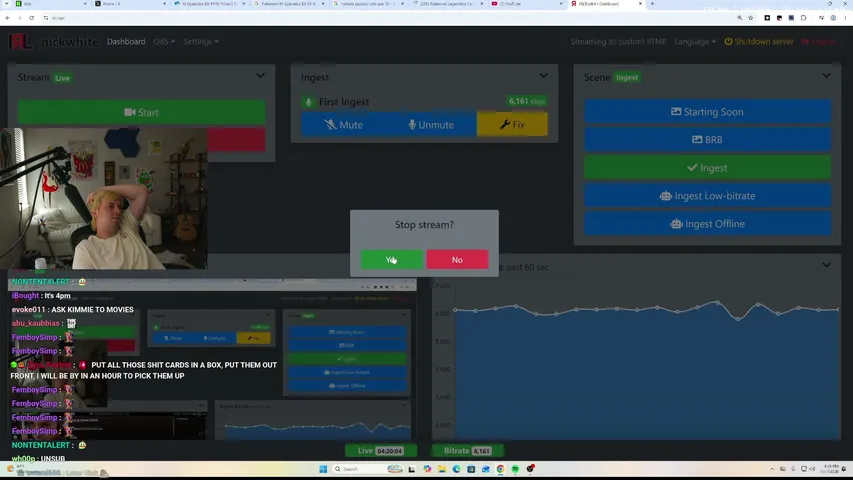The width and height of the screenshot is (853, 480).
Task: Cancel the stop stream dialog with No
Action: pyautogui.click(x=457, y=260)
